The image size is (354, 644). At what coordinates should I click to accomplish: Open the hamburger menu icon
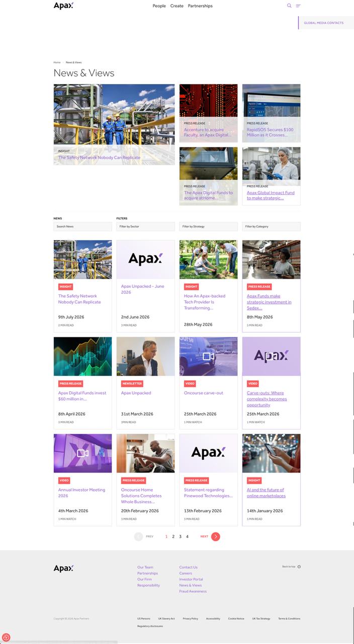298,6
